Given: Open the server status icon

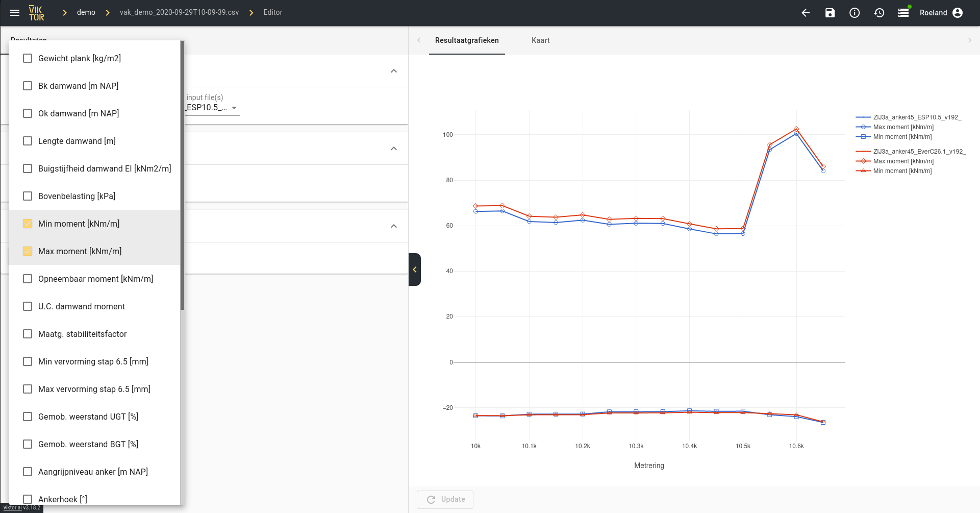Looking at the screenshot, I should [x=903, y=12].
